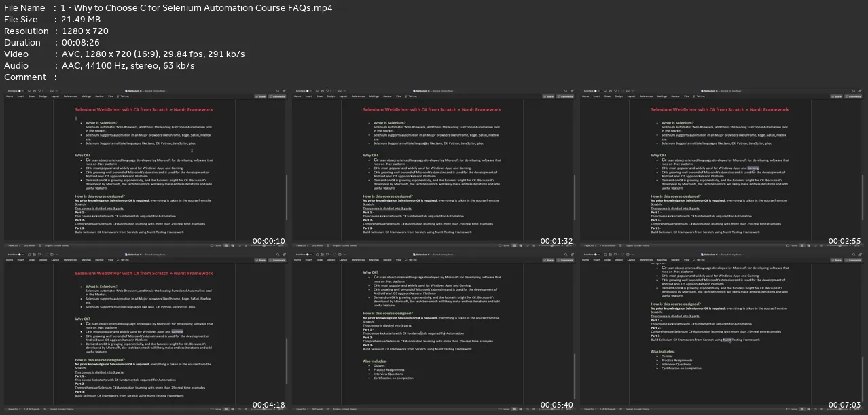868x415 pixels.
Task: Click the Undo icon in the 00:00:10 frame
Action: pos(39,91)
